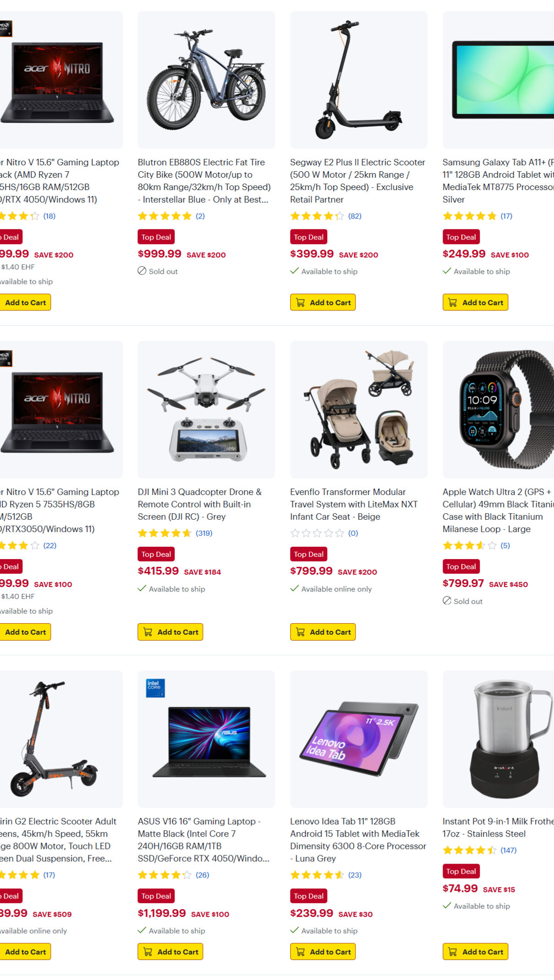Open Evenflo Transformer Modular Travel System title
554x980 pixels.
tap(354, 504)
